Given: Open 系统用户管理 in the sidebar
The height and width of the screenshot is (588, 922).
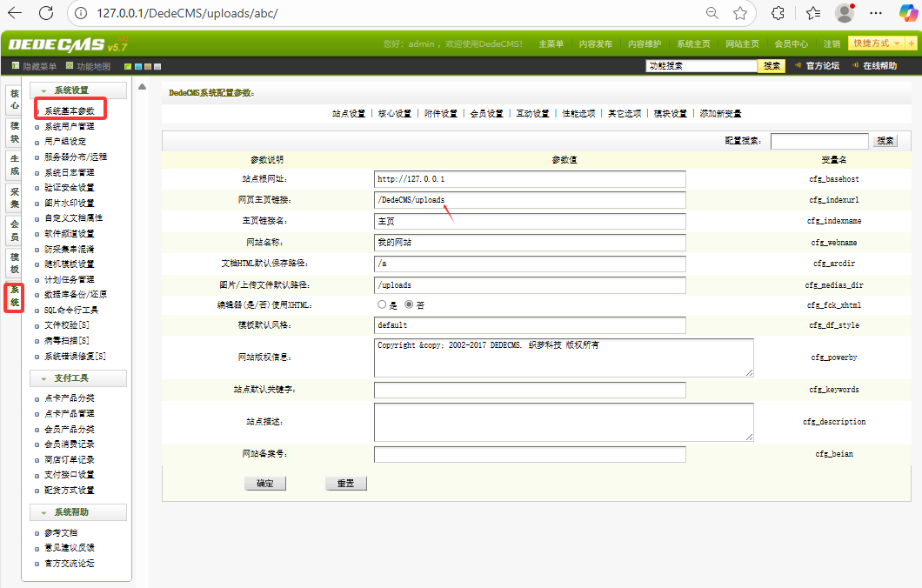Looking at the screenshot, I should [70, 126].
